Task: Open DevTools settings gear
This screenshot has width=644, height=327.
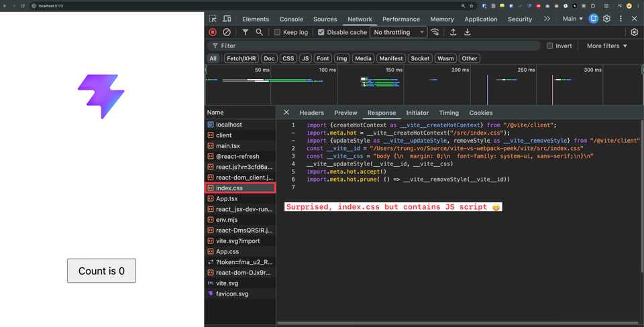Action: (x=606, y=19)
